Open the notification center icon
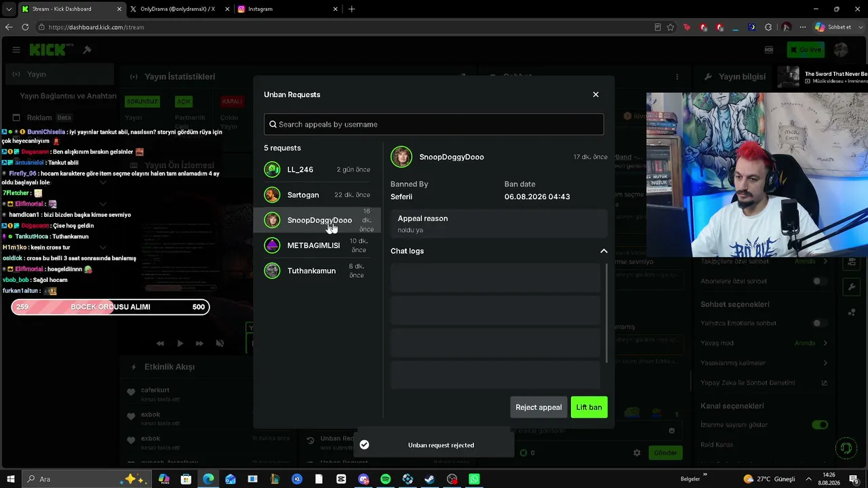This screenshot has width=868, height=488. click(x=854, y=480)
